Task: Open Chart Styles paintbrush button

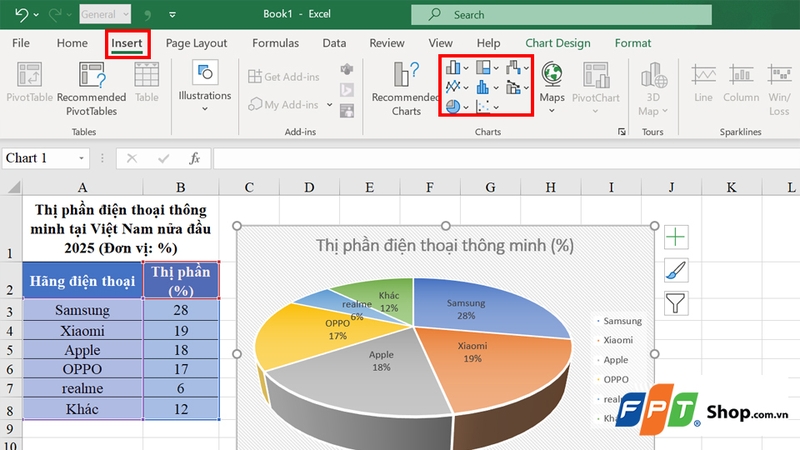Action: [676, 269]
